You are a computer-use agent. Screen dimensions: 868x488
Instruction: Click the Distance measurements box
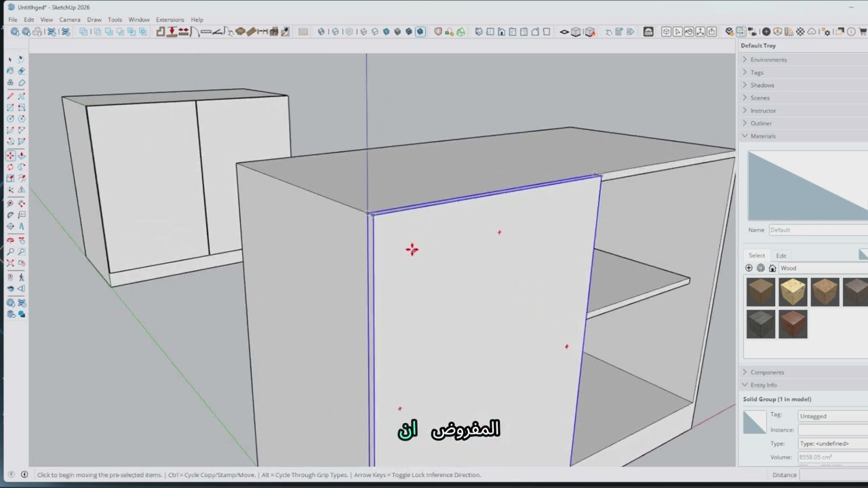coord(834,474)
